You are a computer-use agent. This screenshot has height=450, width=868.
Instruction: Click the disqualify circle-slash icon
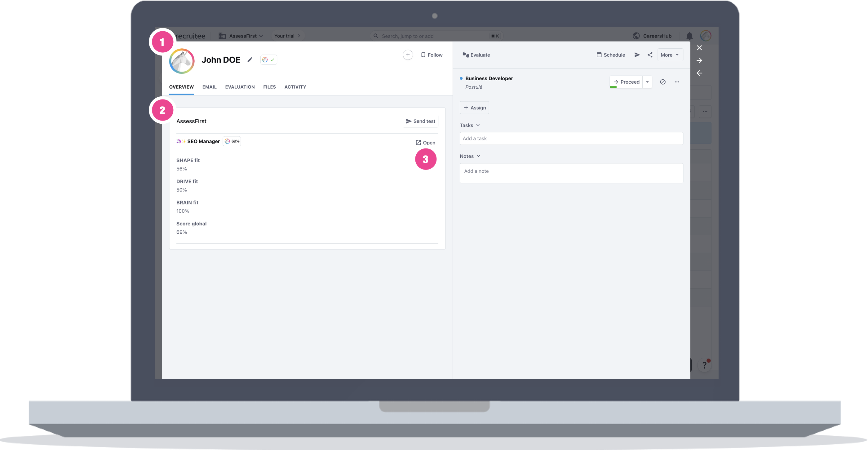[x=662, y=82]
